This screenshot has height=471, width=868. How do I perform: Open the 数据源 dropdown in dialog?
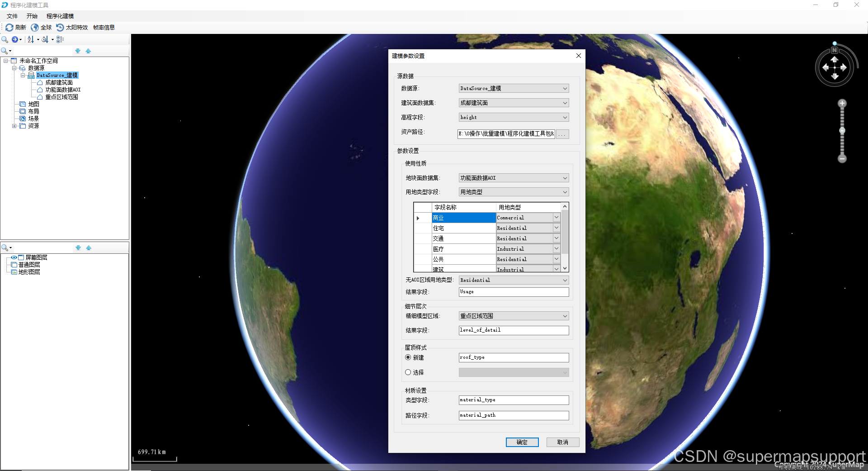point(514,88)
